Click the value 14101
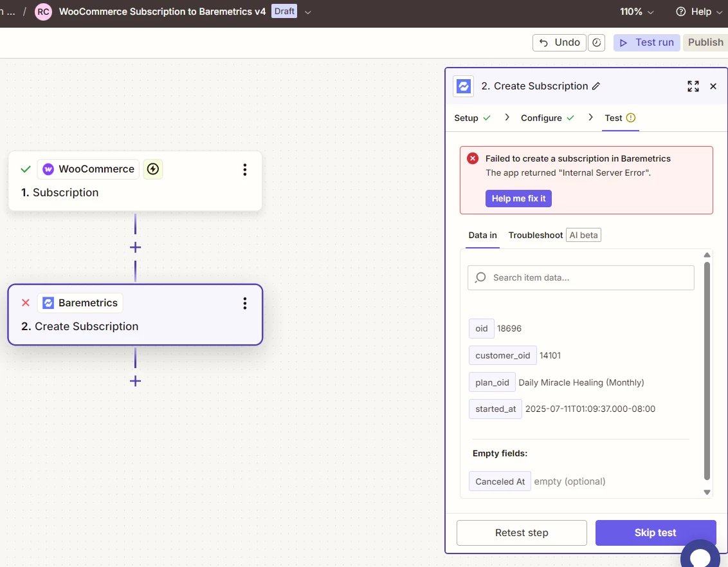The image size is (728, 567). click(550, 355)
